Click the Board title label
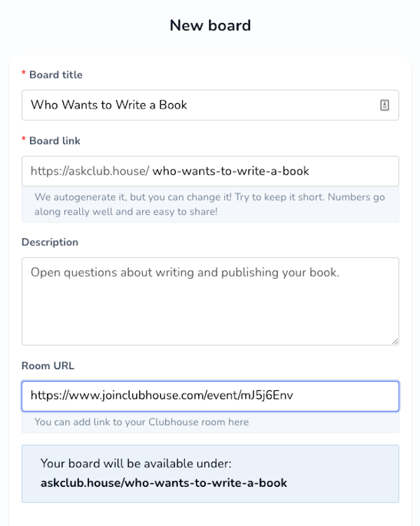420x526 pixels. (56, 74)
